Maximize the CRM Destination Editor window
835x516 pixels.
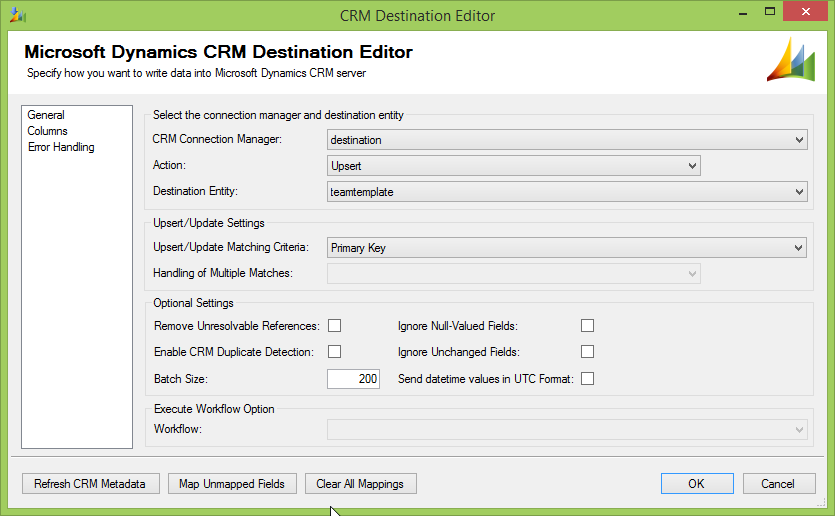point(769,12)
